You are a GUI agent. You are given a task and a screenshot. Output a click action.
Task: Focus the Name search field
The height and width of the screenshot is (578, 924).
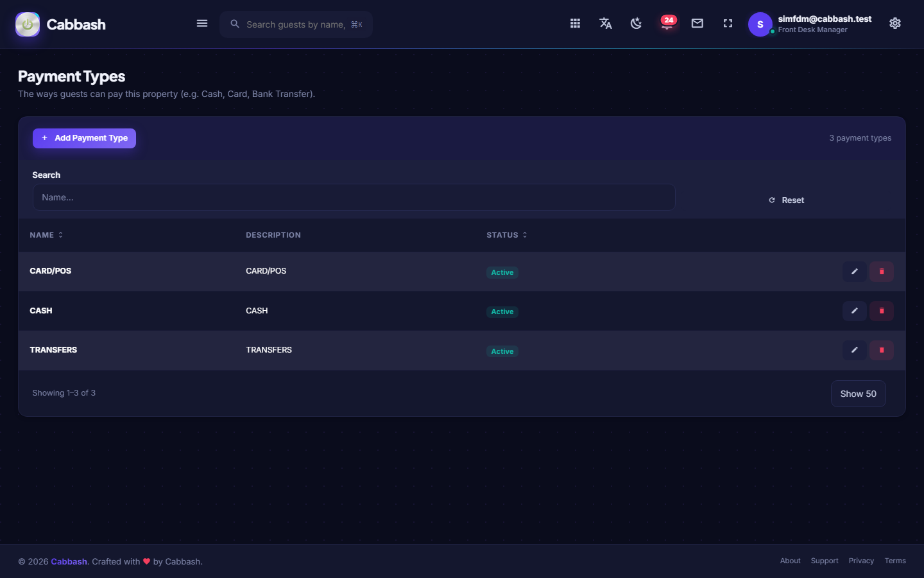[x=354, y=197]
